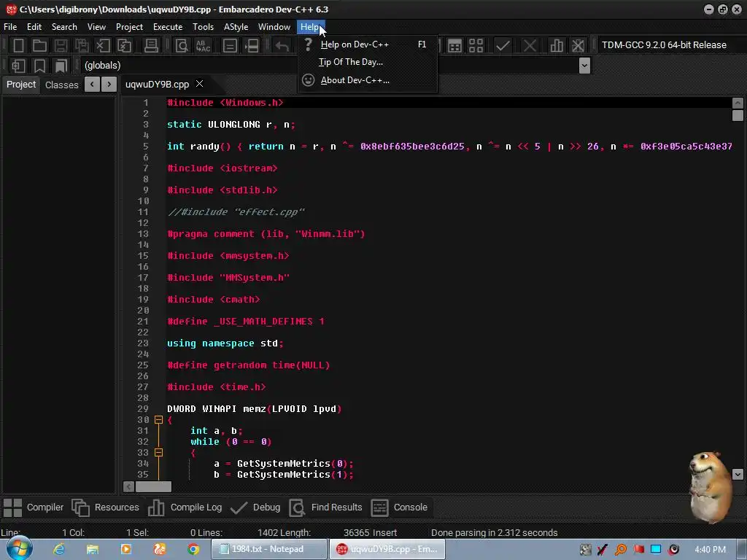Open the Windows Start button
Image resolution: width=747 pixels, height=560 pixels.
click(x=19, y=549)
